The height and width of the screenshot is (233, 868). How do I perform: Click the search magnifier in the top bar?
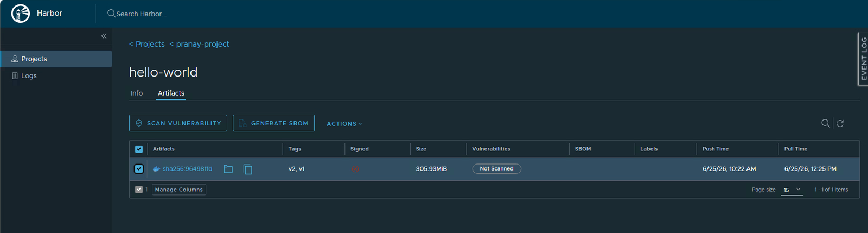(x=111, y=14)
